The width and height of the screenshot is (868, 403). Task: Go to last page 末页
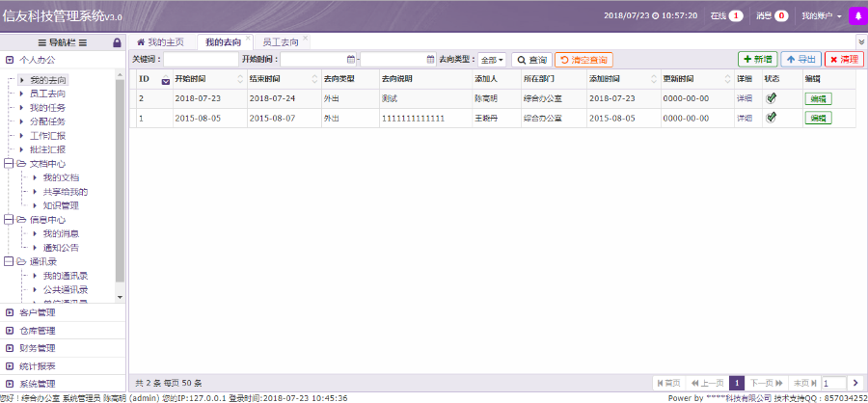pyautogui.click(x=805, y=383)
